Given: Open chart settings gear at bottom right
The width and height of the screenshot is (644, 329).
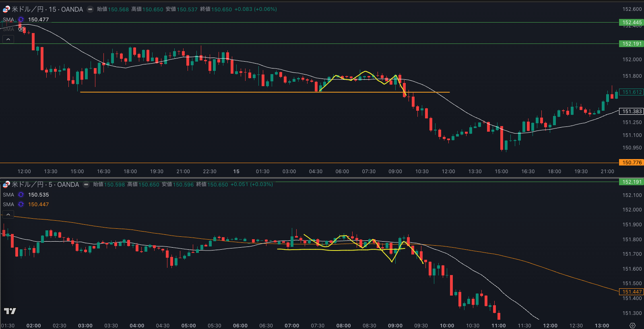Looking at the screenshot, I should (632, 325).
